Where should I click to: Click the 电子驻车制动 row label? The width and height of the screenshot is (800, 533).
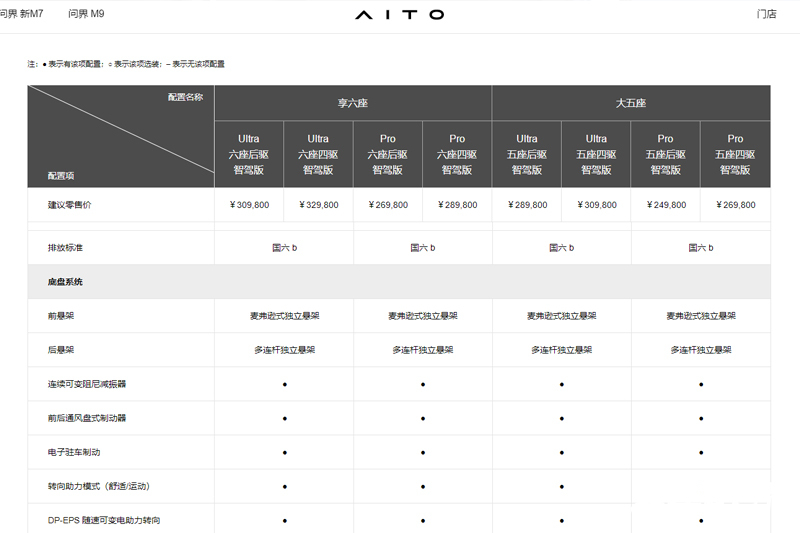[x=73, y=452]
